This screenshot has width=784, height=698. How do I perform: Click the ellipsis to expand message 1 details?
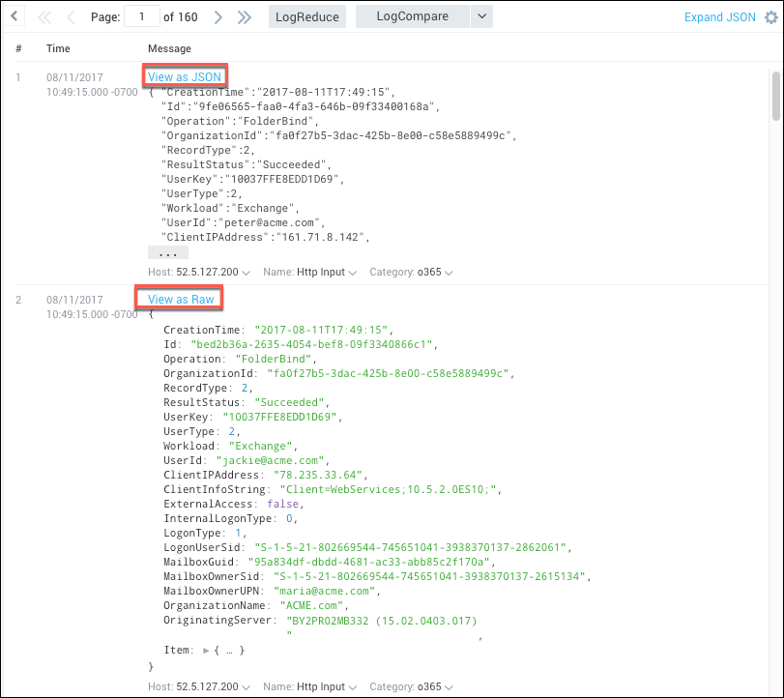pyautogui.click(x=166, y=253)
